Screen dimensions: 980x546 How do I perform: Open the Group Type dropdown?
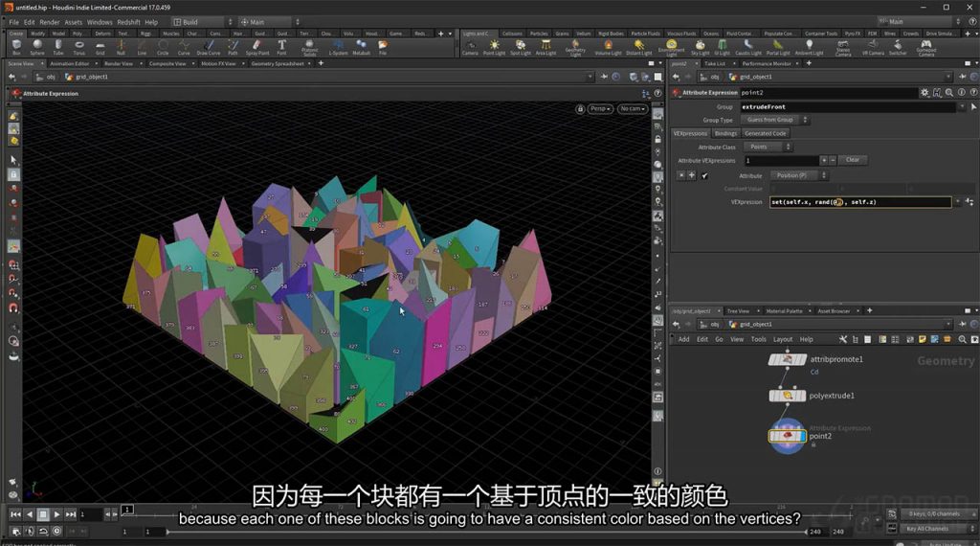774,120
